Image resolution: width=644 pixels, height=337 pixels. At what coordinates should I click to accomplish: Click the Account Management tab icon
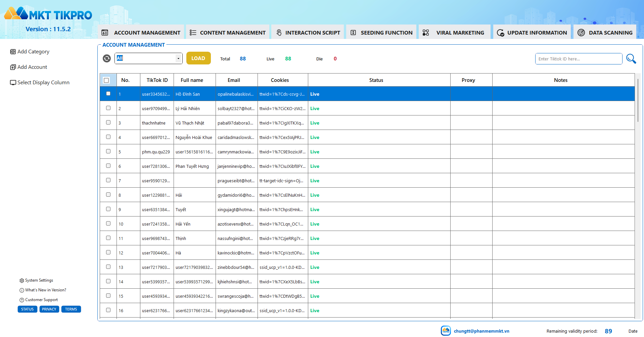[105, 33]
